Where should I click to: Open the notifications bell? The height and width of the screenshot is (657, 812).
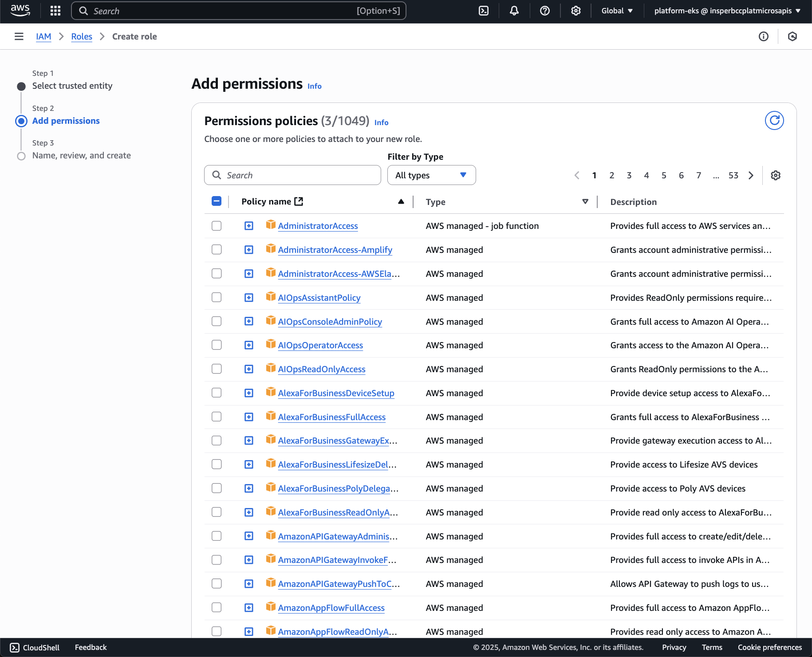[x=514, y=11]
